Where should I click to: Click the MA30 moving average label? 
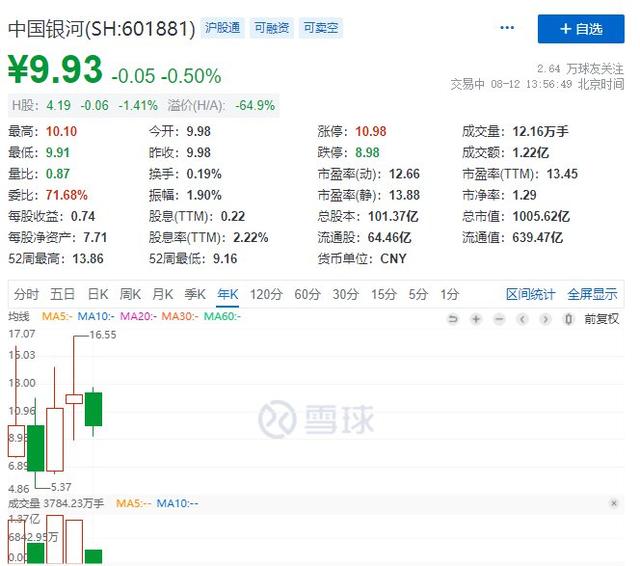pyautogui.click(x=180, y=316)
